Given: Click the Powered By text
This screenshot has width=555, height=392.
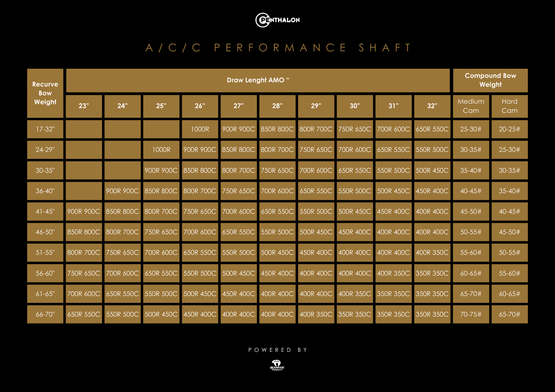Looking at the screenshot, I should [x=277, y=350].
